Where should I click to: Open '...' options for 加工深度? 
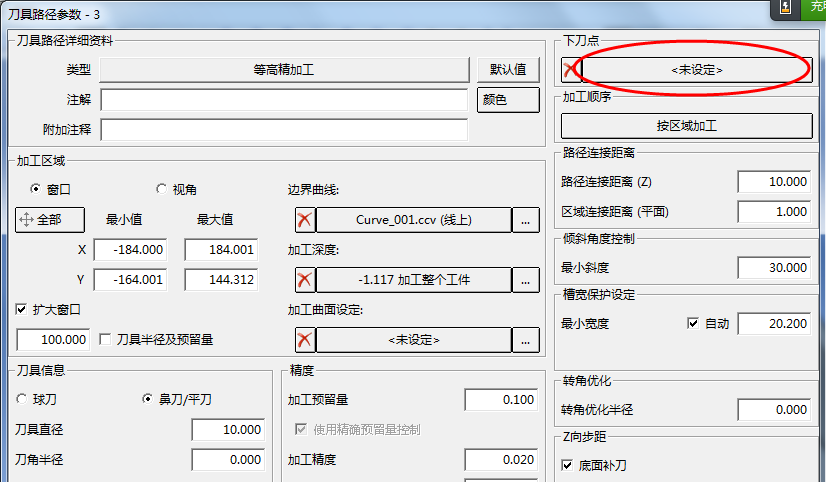[526, 280]
